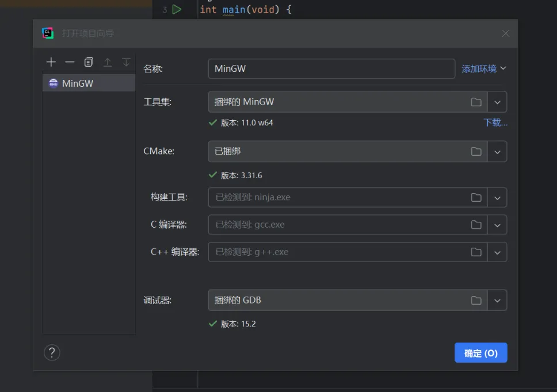The image size is (557, 392).
Task: Move the toolchain up in the list
Action: [x=108, y=62]
